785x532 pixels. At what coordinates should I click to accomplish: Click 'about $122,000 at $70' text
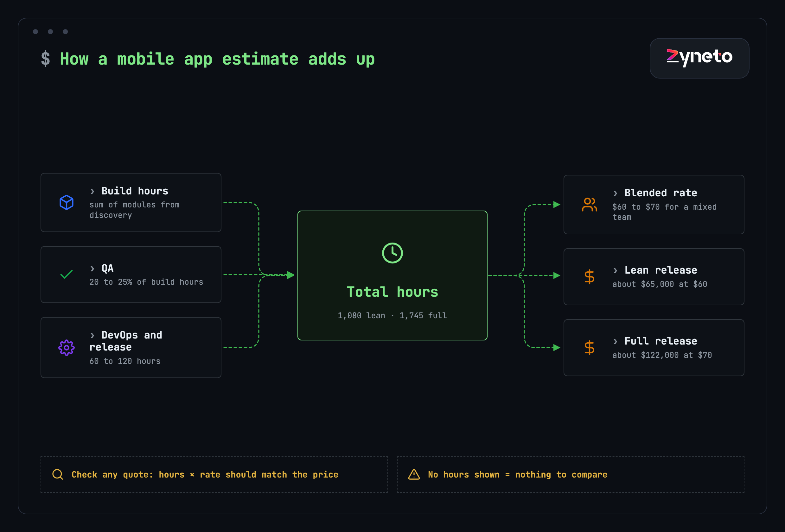point(662,355)
